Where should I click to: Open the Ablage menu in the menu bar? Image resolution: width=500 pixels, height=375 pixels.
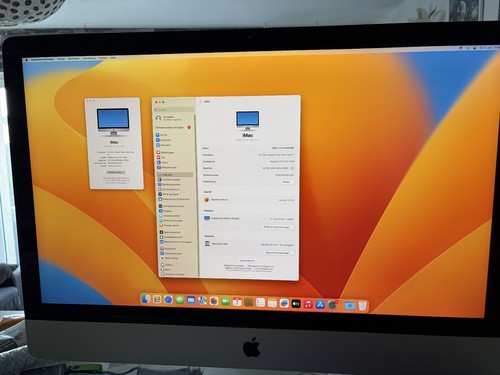coord(61,59)
